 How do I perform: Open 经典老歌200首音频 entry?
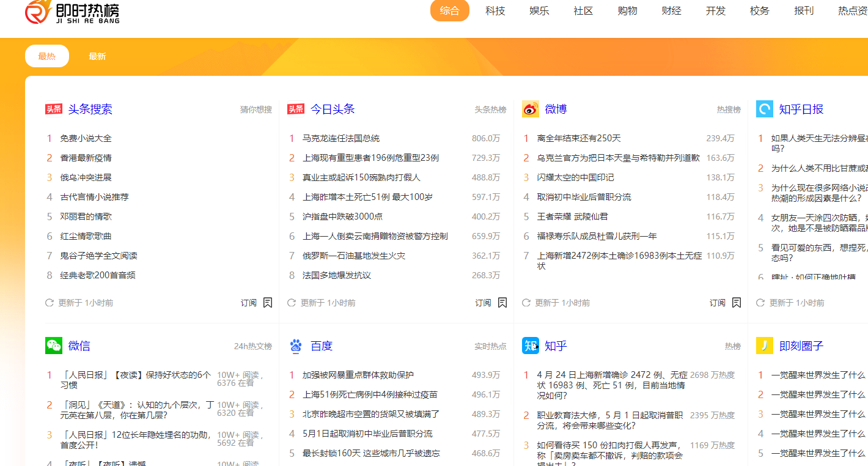tap(98, 275)
